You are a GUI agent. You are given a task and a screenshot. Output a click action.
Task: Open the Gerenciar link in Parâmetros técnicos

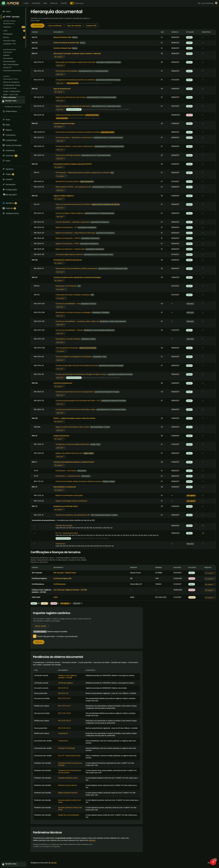point(92,840)
